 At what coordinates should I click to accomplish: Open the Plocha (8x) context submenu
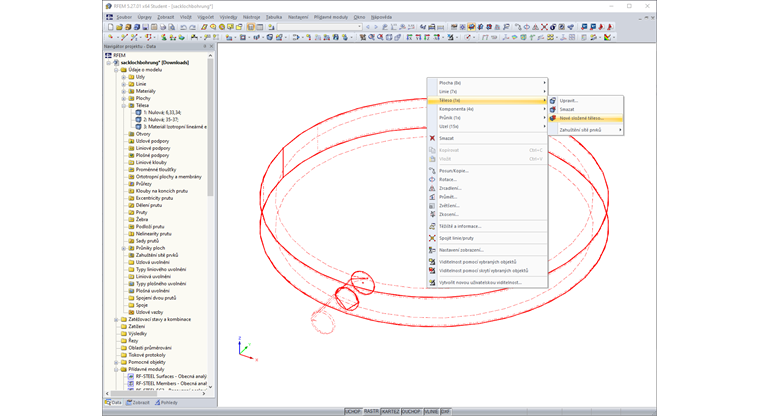coord(488,83)
